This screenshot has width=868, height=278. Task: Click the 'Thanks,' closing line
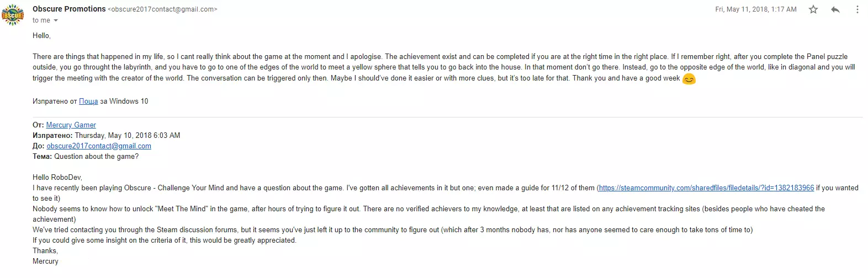[45, 251]
